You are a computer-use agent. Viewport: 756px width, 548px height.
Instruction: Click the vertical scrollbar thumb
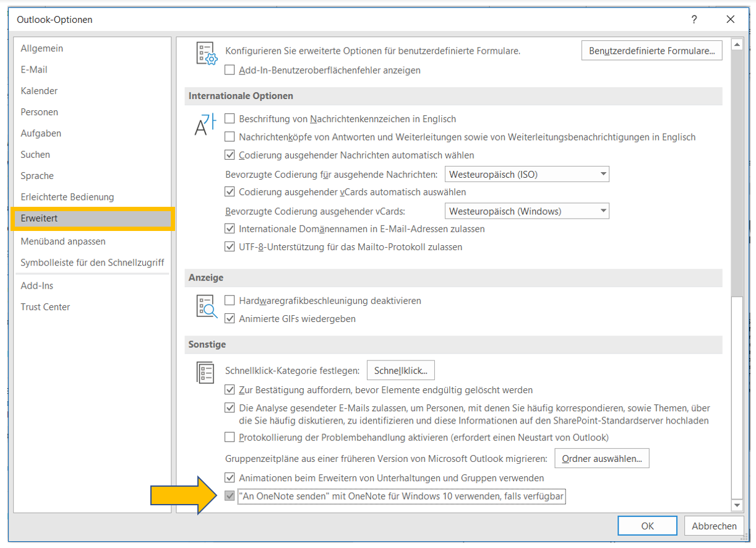pos(736,398)
